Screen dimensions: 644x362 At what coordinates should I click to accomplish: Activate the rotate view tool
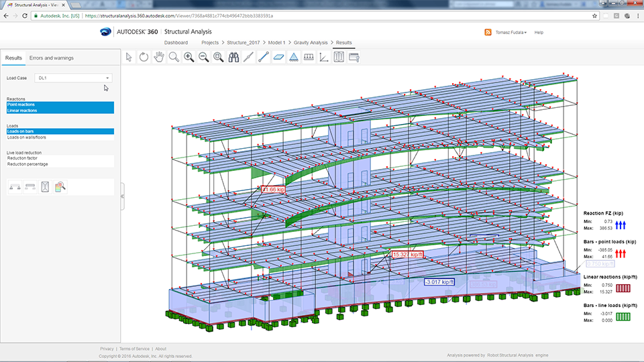point(144,58)
